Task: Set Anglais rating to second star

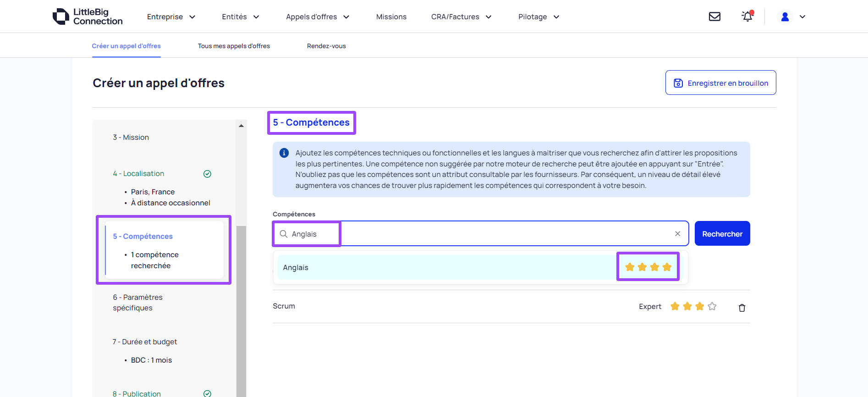Action: click(642, 267)
